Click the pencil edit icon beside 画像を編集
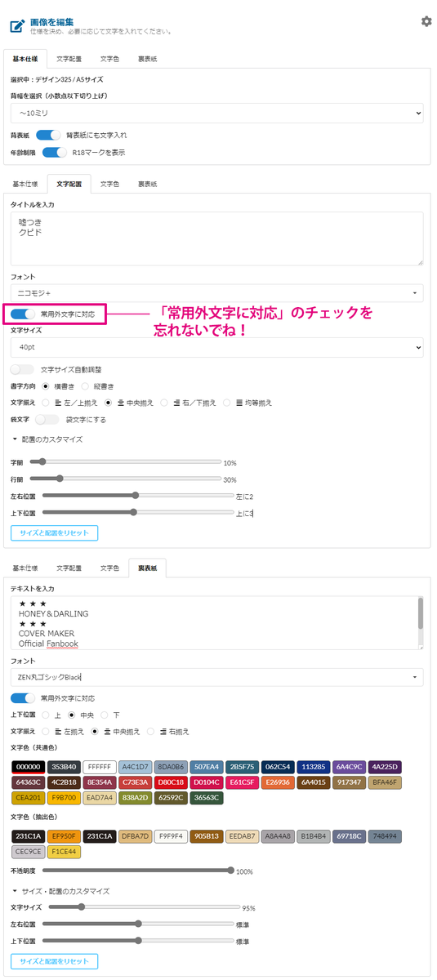The height and width of the screenshot is (980, 437). point(16,25)
